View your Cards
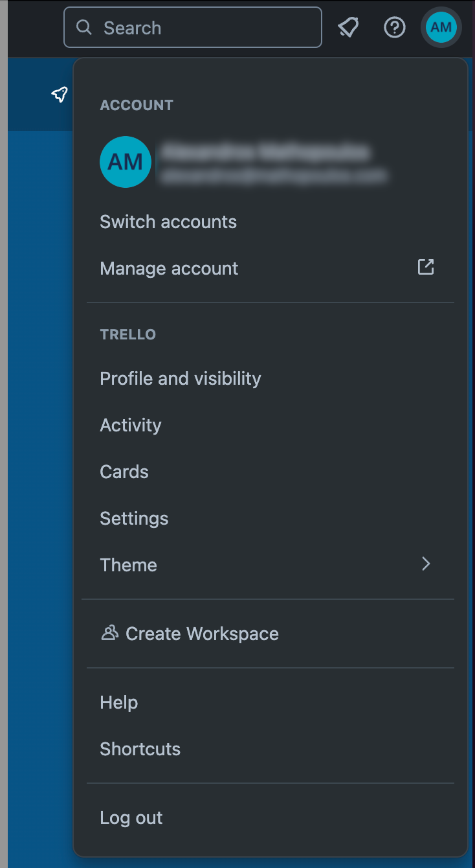The width and height of the screenshot is (475, 868). [124, 472]
